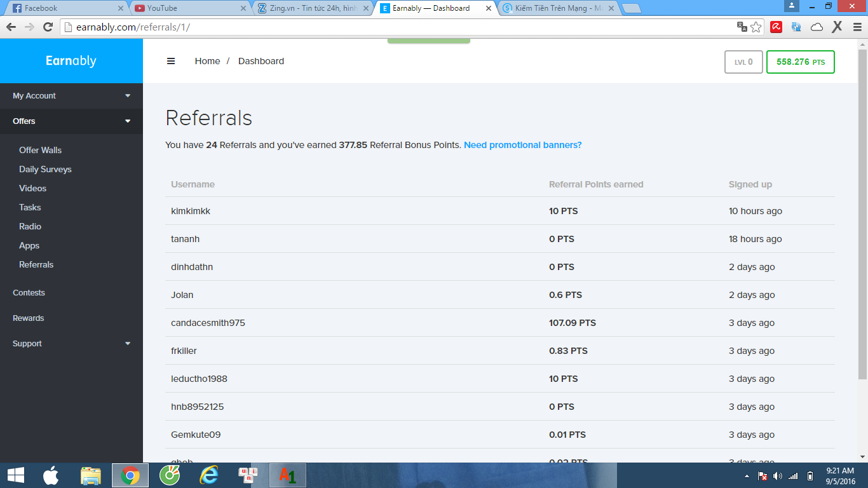Click the Earnably logo
This screenshot has height=488, width=868.
coord(71,61)
